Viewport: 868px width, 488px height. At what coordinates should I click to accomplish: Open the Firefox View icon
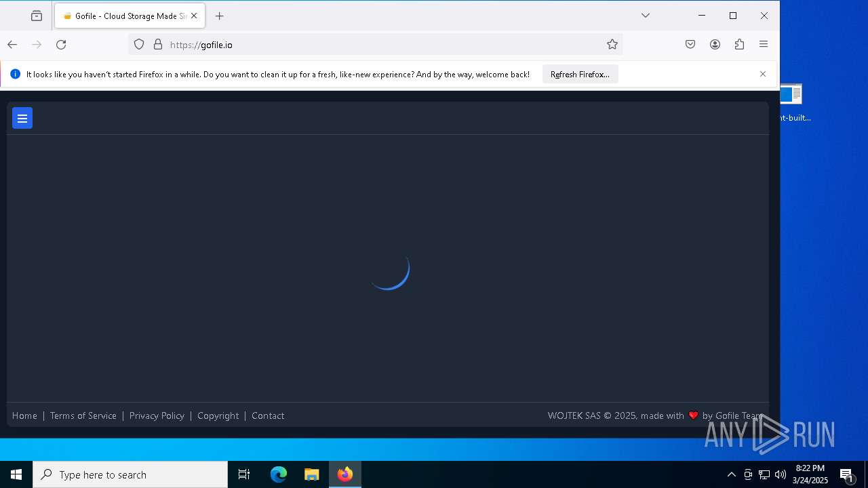tap(37, 16)
